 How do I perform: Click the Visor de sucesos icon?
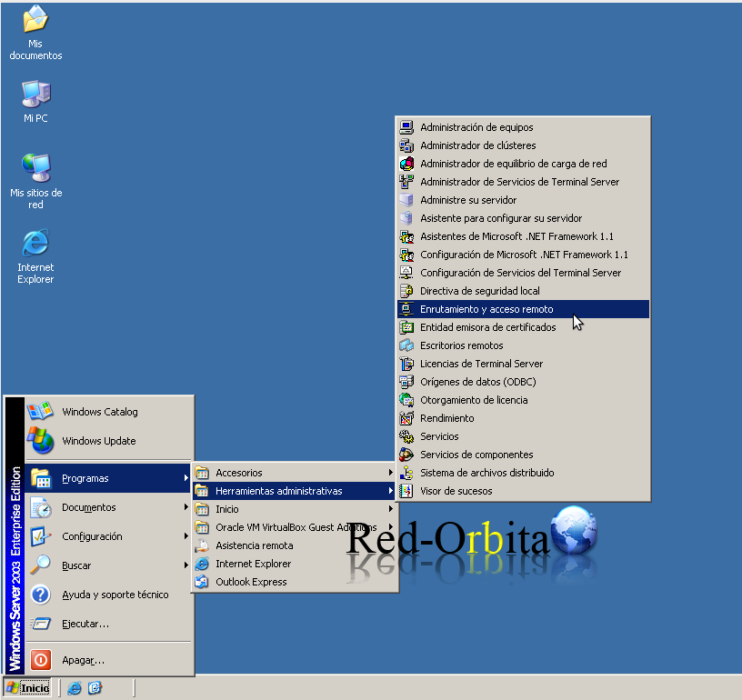coord(406,491)
